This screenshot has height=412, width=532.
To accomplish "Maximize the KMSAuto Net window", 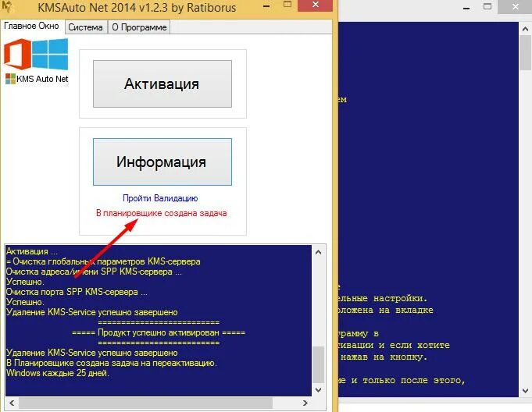I will [x=287, y=5].
